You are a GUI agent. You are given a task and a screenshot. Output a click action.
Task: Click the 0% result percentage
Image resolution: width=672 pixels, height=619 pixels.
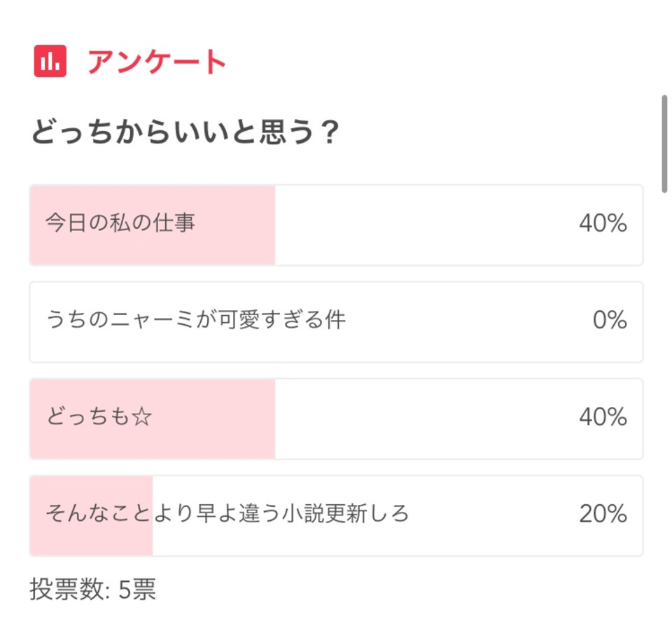610,320
